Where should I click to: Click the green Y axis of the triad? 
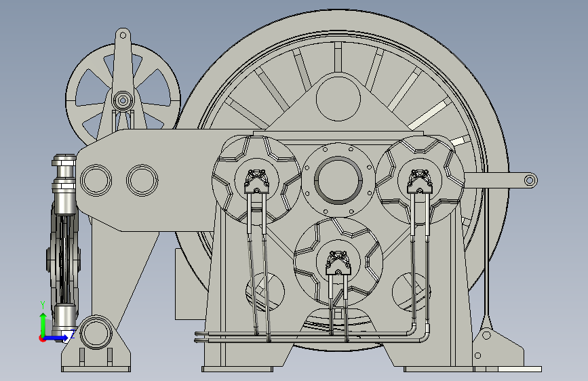click(43, 325)
